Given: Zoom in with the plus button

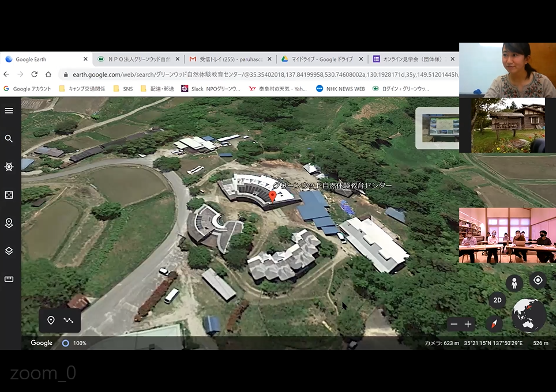Looking at the screenshot, I should point(468,324).
